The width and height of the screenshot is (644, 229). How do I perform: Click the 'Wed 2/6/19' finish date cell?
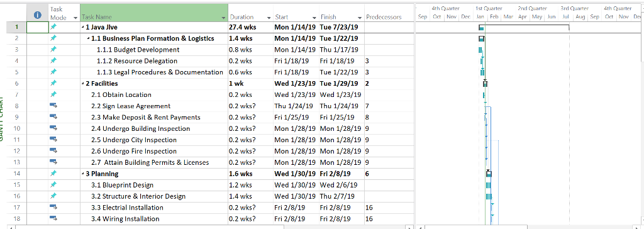click(341, 184)
